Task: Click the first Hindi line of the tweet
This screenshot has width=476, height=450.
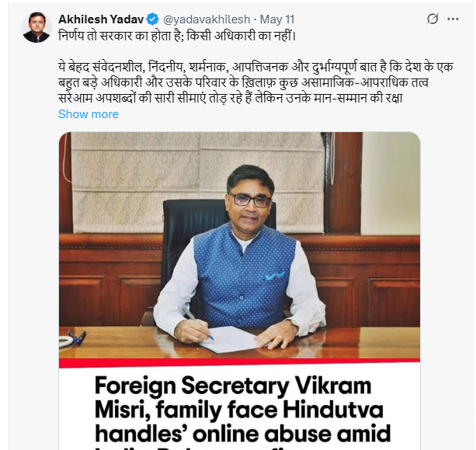Action: (x=177, y=37)
